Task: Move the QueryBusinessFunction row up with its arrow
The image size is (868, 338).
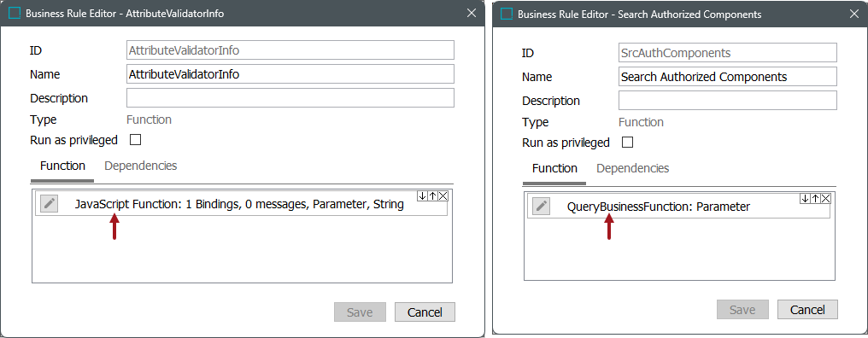Action: coord(815,199)
